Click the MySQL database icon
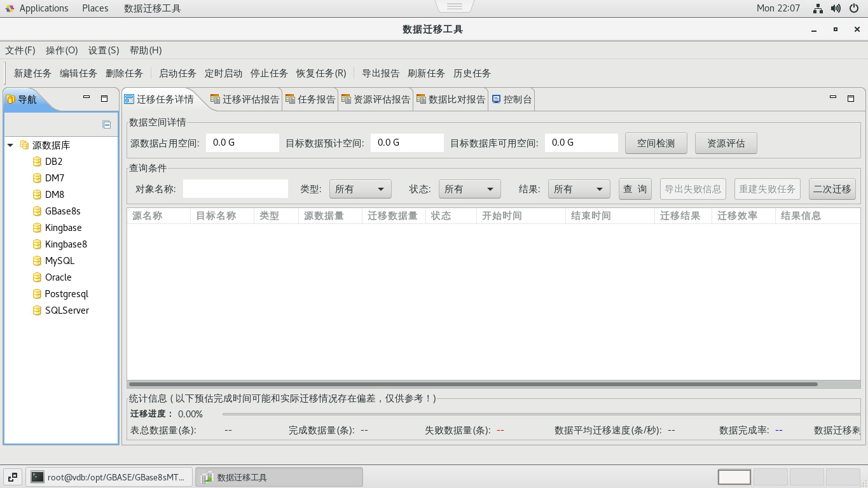This screenshot has height=488, width=868. coord(37,261)
